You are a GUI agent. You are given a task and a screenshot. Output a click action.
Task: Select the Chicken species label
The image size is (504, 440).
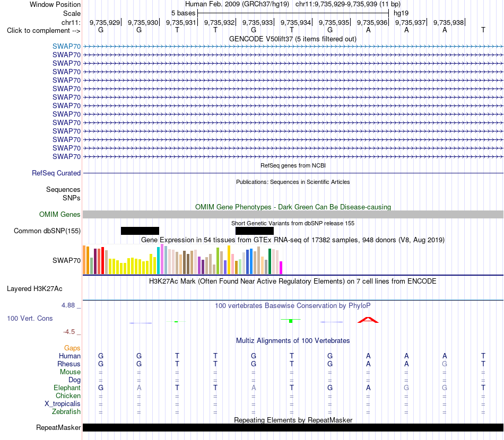point(68,395)
